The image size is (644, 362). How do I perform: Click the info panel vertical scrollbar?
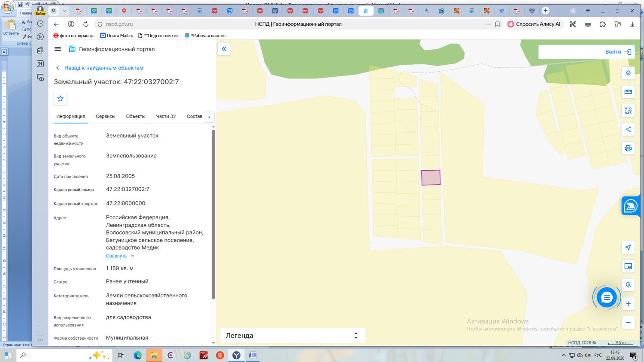tap(213, 214)
